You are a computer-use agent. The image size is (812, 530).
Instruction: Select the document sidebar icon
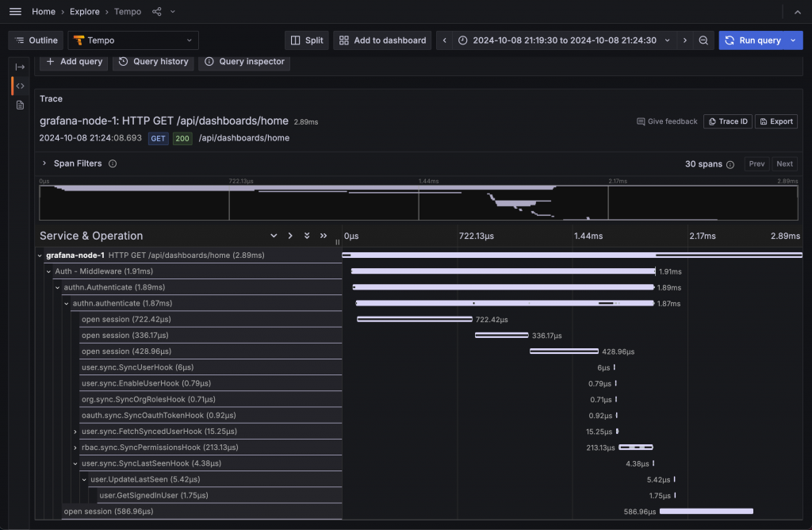[x=20, y=106]
